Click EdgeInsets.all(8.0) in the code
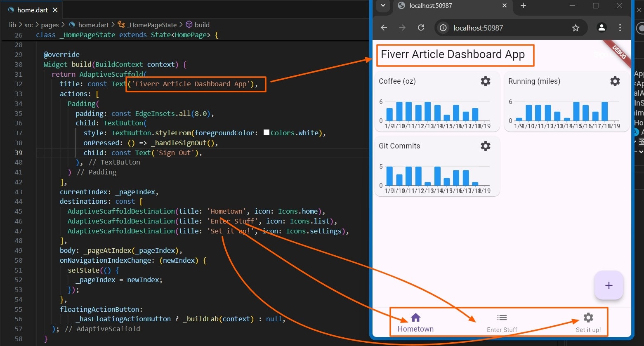The height and width of the screenshot is (346, 644). pyautogui.click(x=173, y=113)
